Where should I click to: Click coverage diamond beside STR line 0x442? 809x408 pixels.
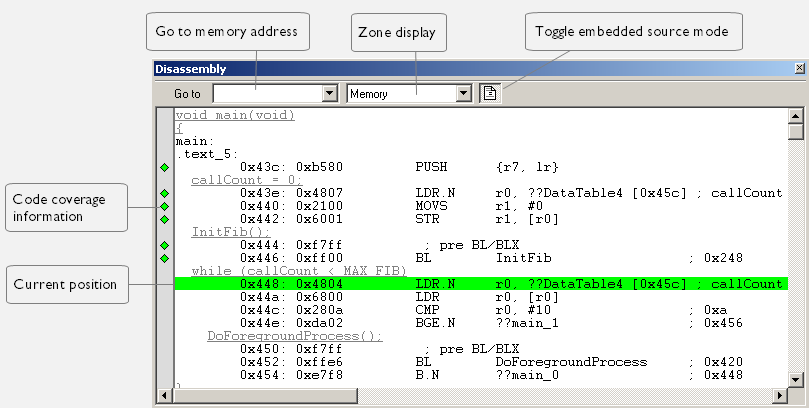(x=164, y=219)
